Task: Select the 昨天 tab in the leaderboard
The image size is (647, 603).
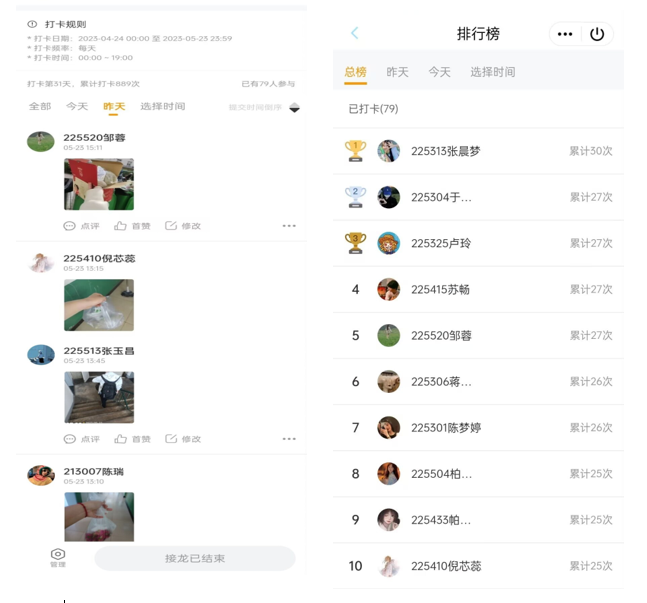Action: click(397, 72)
